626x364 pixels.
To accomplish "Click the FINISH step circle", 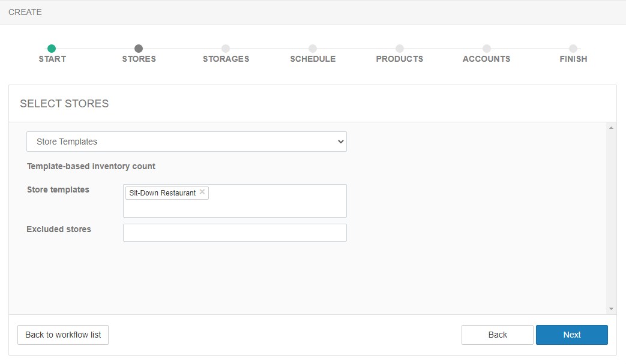I will click(573, 49).
